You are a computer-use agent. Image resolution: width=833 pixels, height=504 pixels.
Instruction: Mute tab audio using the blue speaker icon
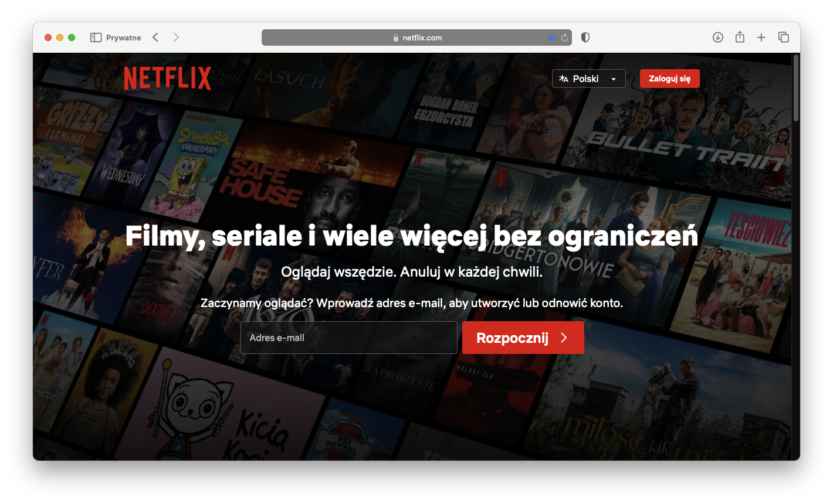551,37
